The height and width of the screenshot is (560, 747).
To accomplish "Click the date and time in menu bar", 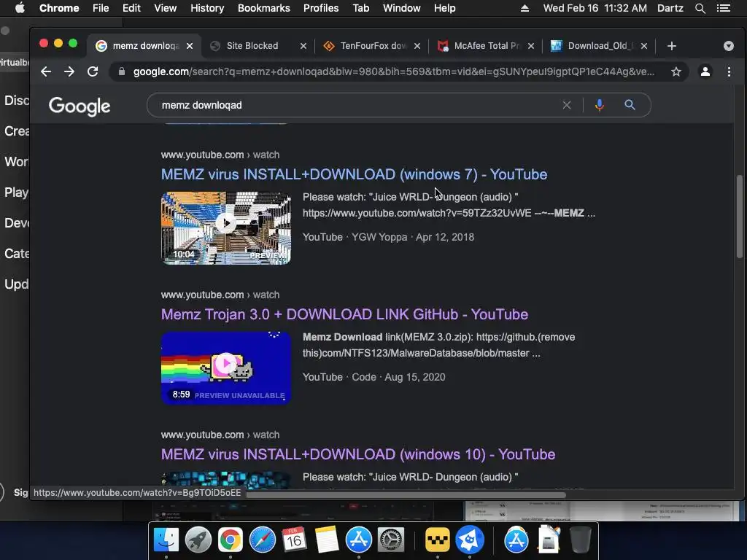I will coord(595,8).
